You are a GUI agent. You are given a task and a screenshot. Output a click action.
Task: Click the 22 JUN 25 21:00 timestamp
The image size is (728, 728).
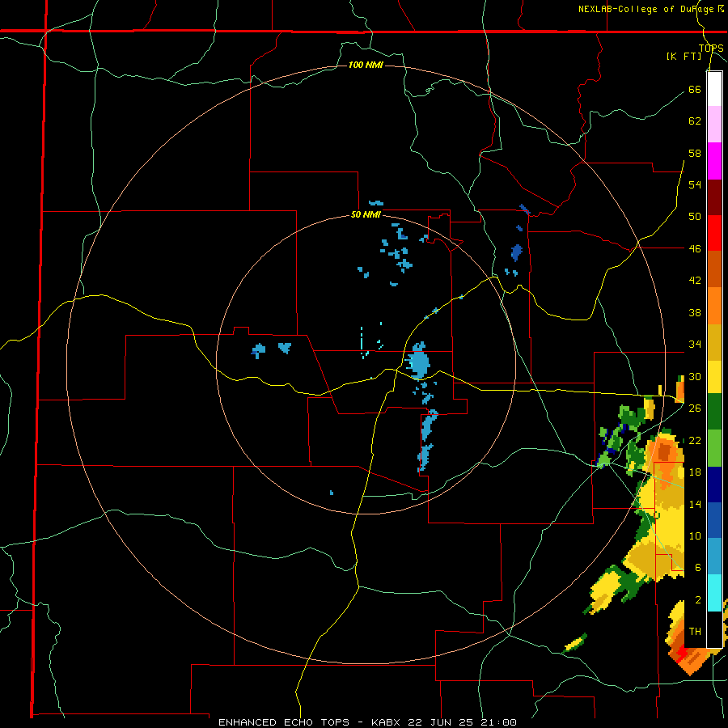[463, 722]
